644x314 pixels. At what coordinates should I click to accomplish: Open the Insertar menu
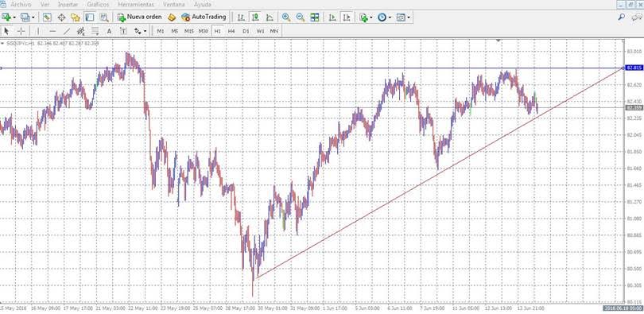click(68, 5)
